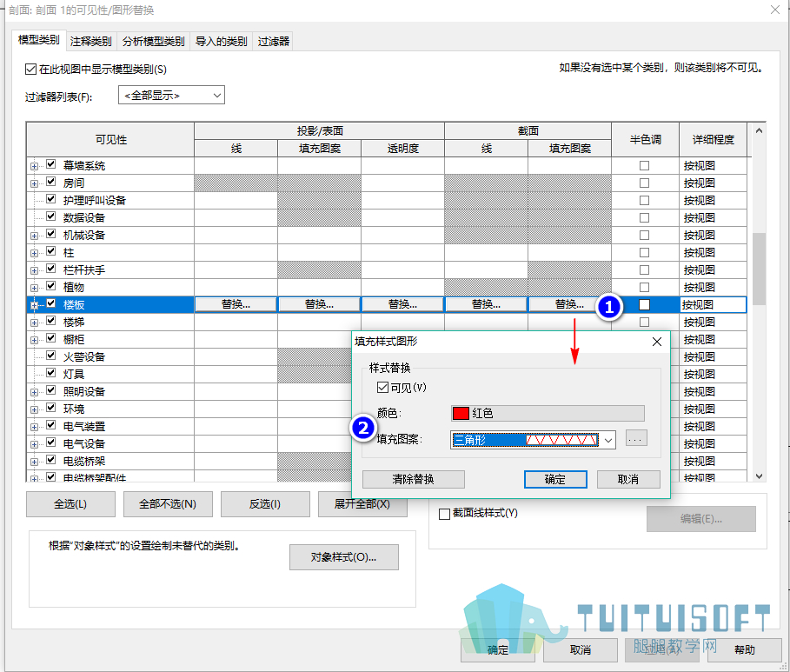Go to the 导入的类别 tab

point(221,42)
